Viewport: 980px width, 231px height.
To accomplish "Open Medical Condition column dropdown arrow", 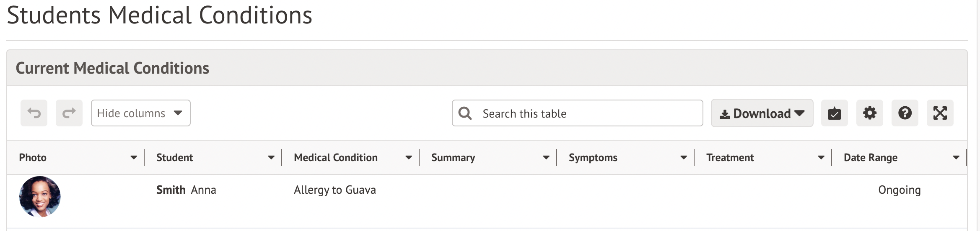I will (409, 158).
